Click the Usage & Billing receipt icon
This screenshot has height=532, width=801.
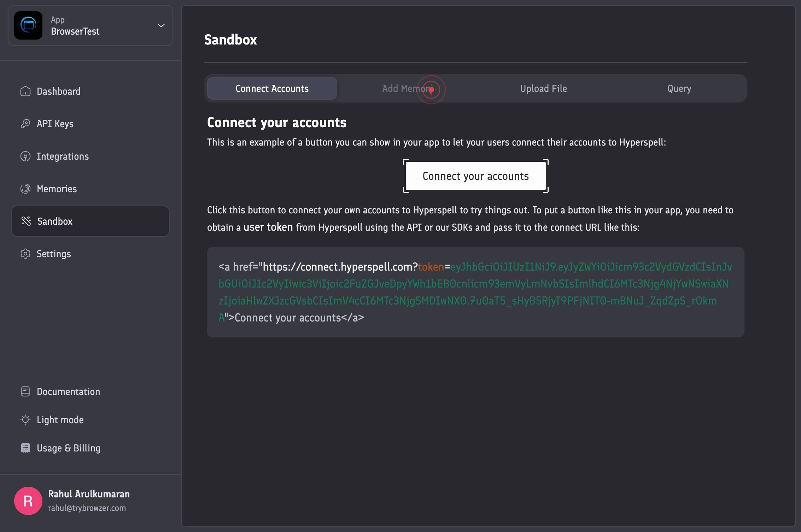tap(25, 448)
